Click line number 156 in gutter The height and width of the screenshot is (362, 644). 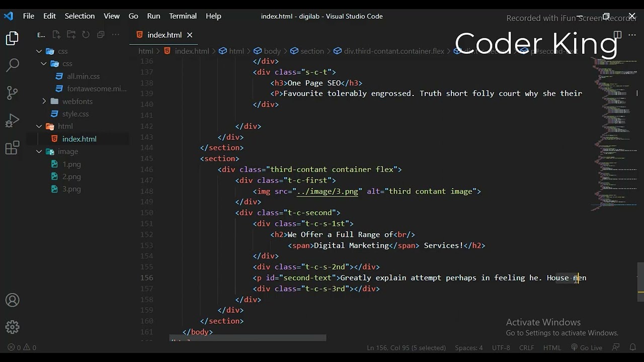pos(146,278)
